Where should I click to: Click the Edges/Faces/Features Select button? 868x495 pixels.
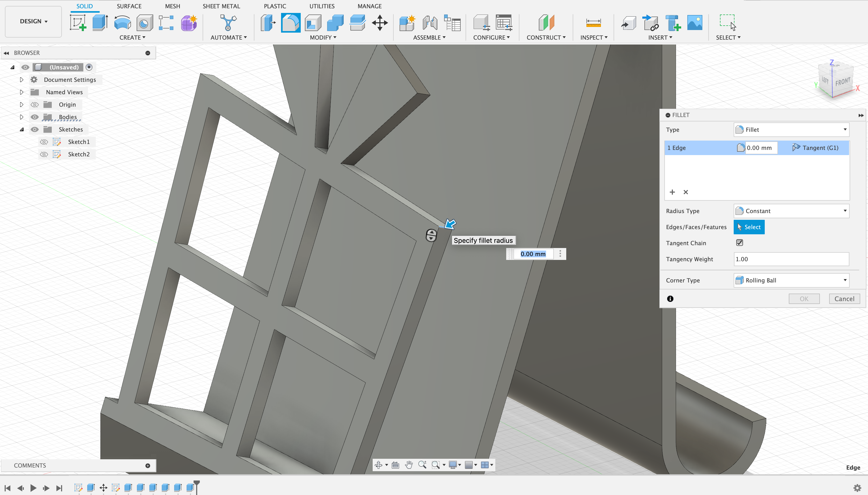pos(749,227)
